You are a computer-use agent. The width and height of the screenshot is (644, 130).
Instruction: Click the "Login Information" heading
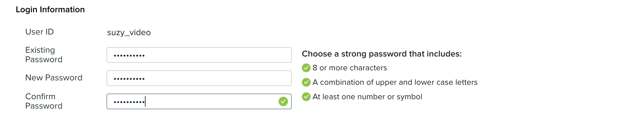[x=50, y=10]
